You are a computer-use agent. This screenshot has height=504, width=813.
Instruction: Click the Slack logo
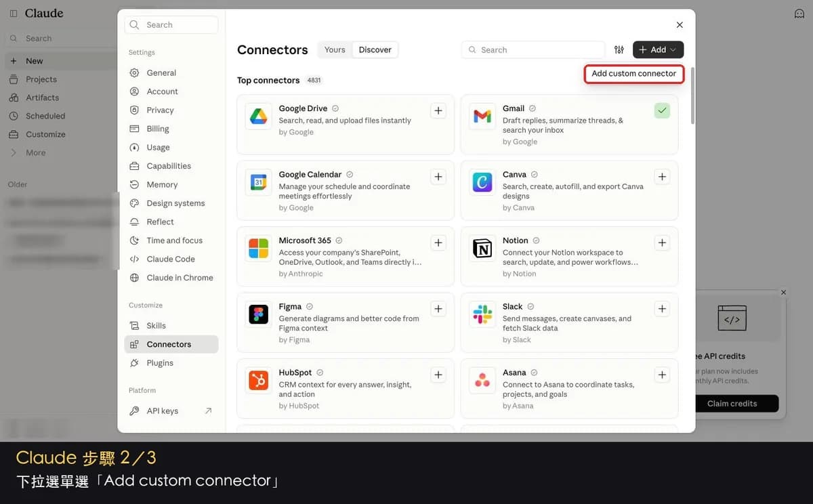click(x=482, y=314)
